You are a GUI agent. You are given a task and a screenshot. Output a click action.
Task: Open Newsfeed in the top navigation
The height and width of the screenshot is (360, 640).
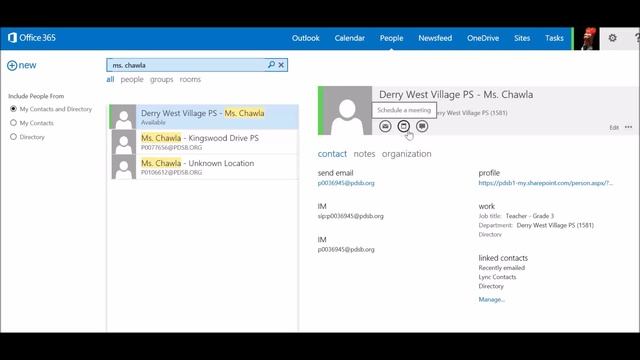[x=435, y=38]
